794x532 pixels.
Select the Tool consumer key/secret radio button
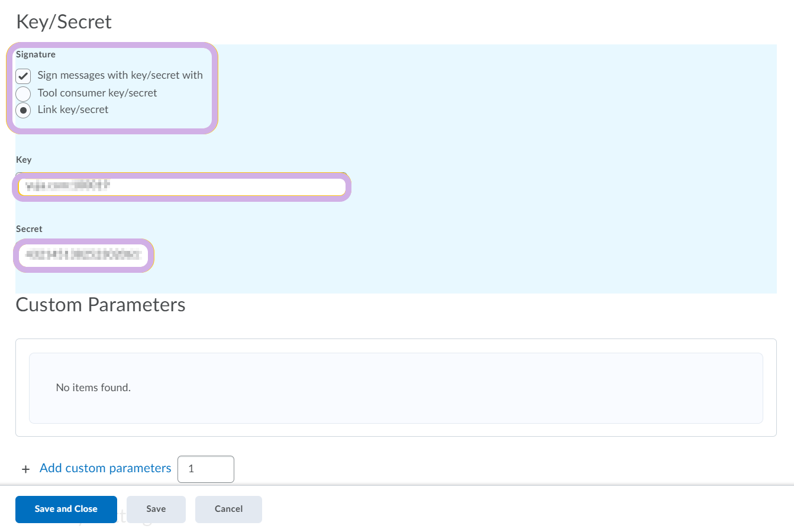(x=23, y=93)
